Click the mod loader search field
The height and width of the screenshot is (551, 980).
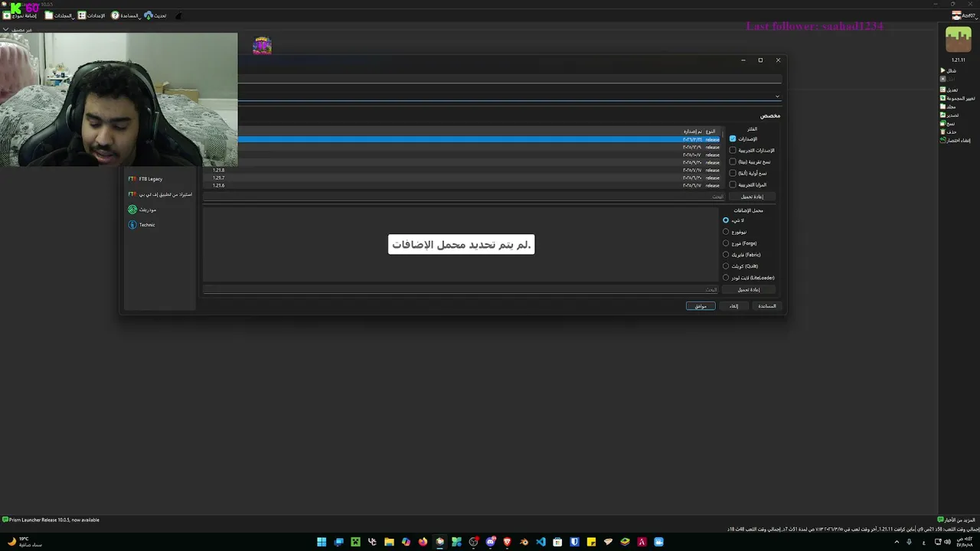461,290
